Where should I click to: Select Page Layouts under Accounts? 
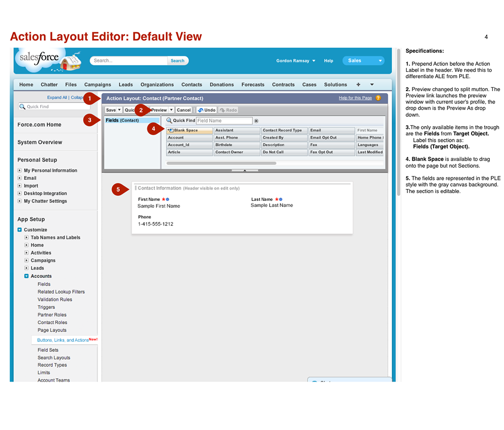coord(52,330)
